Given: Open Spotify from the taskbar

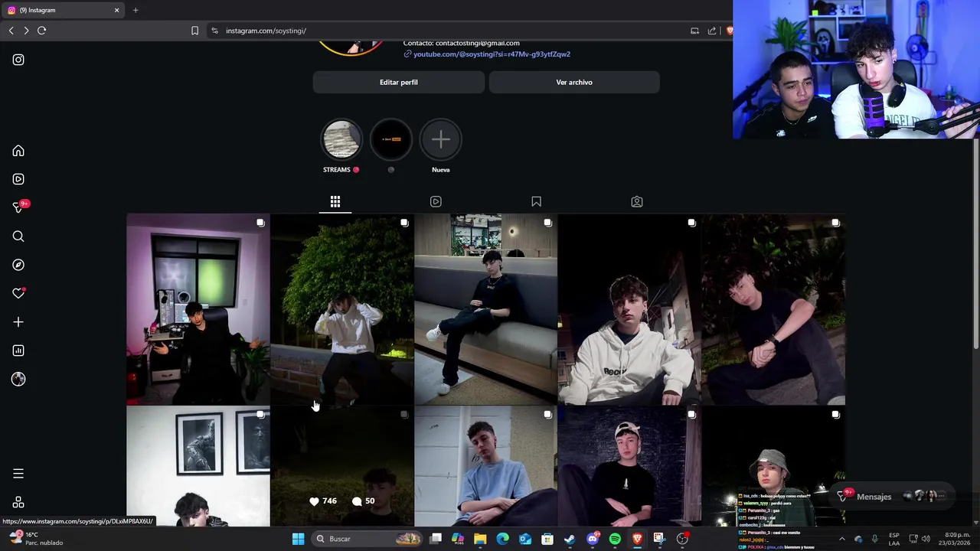Looking at the screenshot, I should 615,539.
